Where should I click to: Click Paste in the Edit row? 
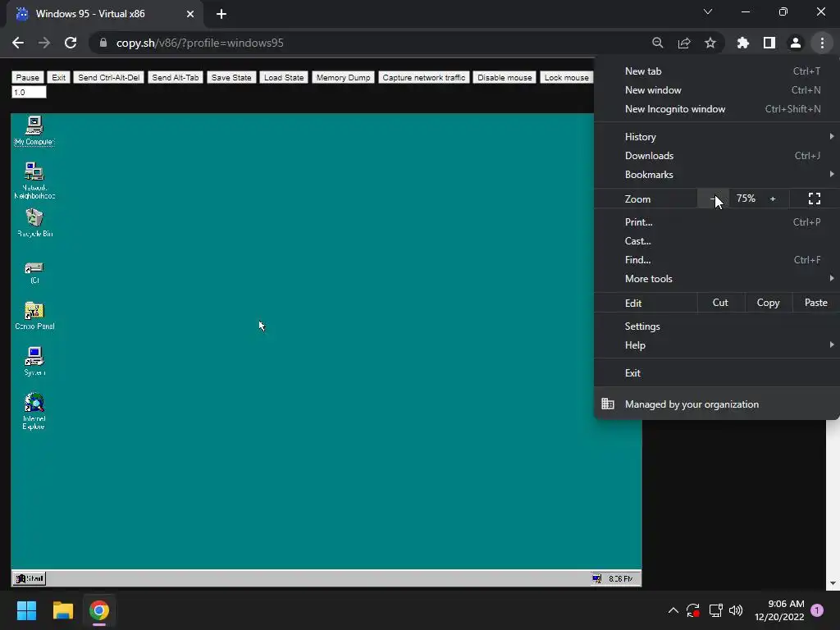[815, 303]
